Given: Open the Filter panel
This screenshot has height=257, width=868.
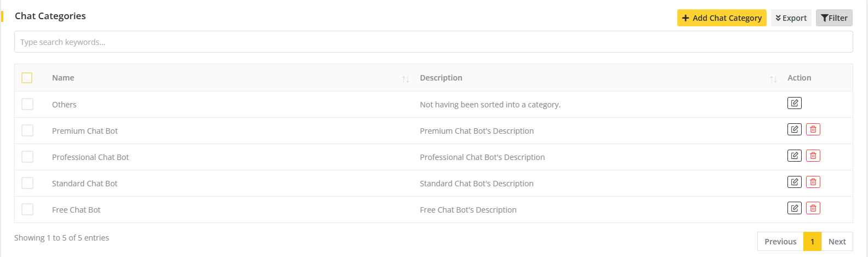Looking at the screenshot, I should (833, 18).
